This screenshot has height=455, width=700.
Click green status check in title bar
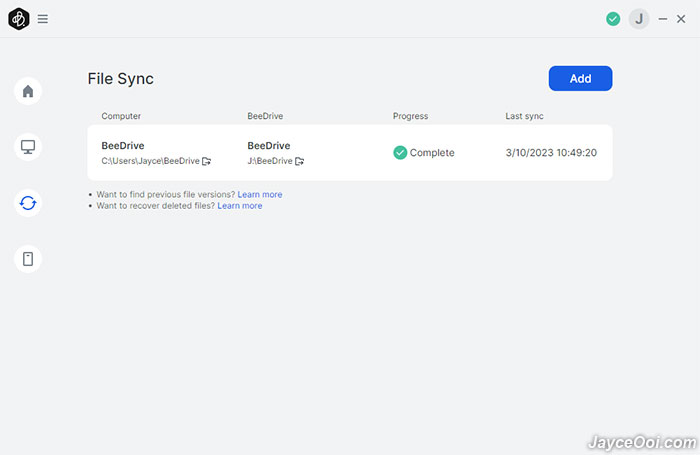coord(613,19)
